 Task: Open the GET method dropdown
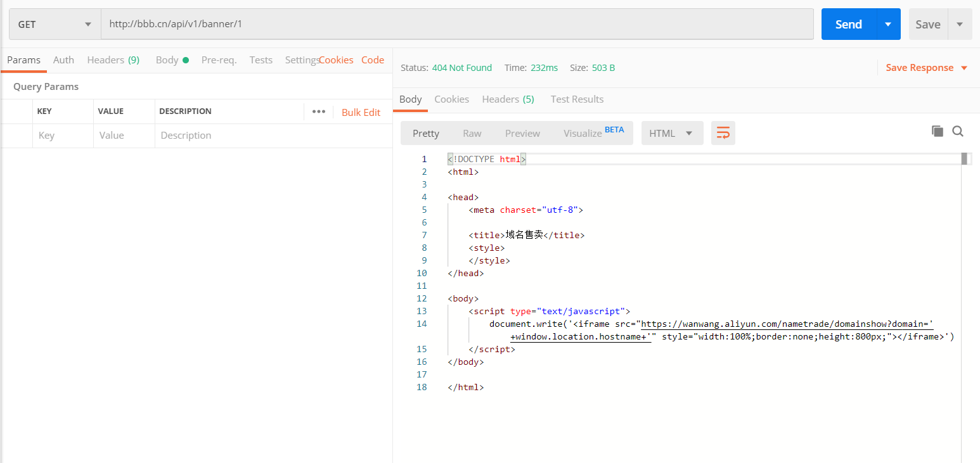[x=55, y=24]
